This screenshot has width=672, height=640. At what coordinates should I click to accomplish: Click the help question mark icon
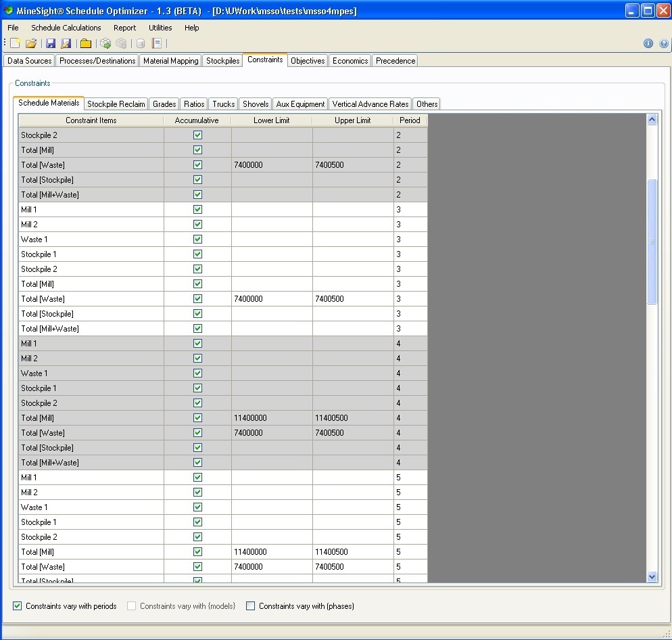pyautogui.click(x=663, y=43)
